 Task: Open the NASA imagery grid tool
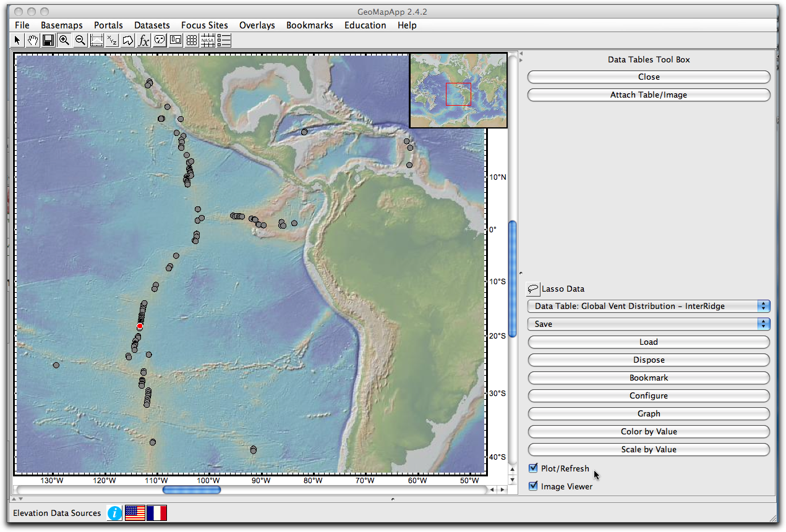click(x=208, y=40)
